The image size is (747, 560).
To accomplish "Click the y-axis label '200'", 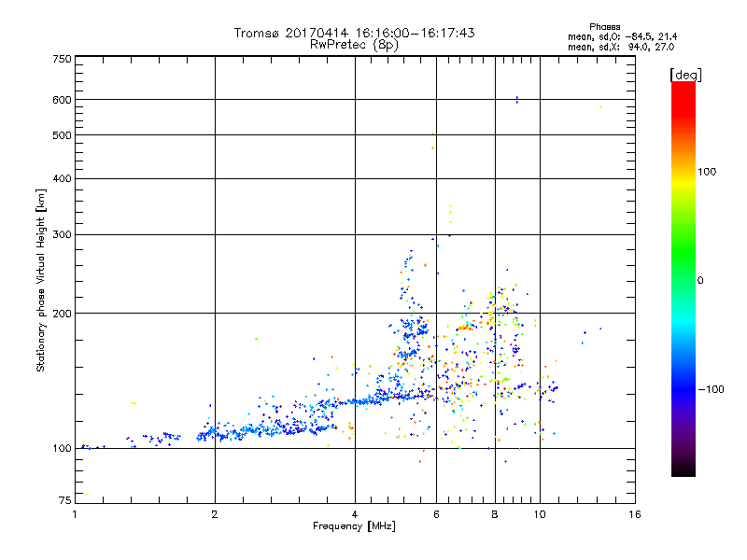I will [63, 314].
